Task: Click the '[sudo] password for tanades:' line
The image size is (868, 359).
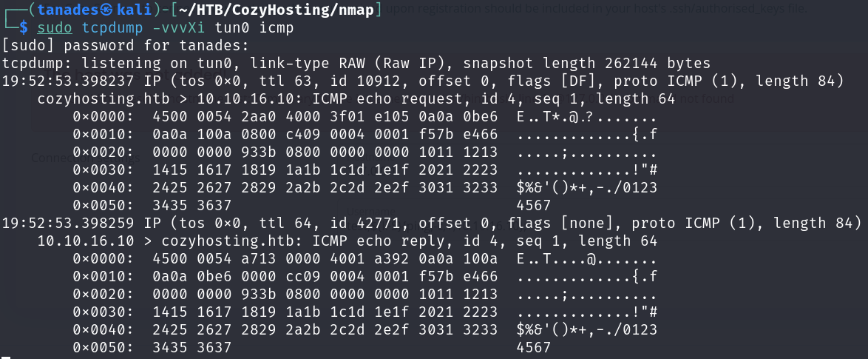Action: (126, 45)
